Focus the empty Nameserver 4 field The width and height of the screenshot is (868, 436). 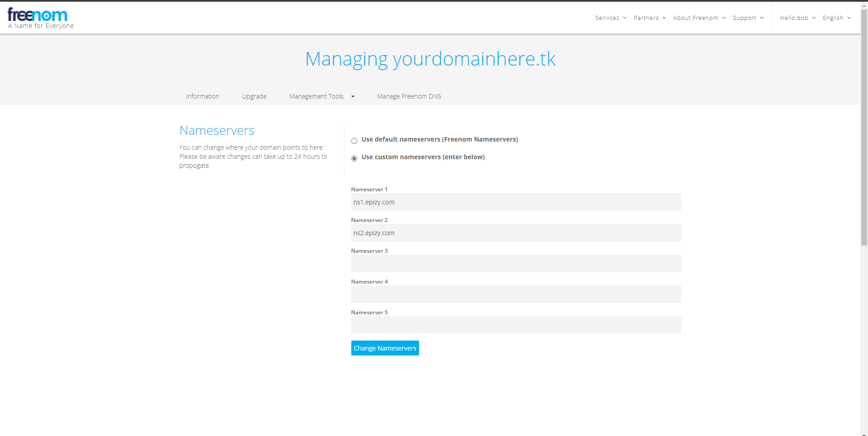pos(516,294)
